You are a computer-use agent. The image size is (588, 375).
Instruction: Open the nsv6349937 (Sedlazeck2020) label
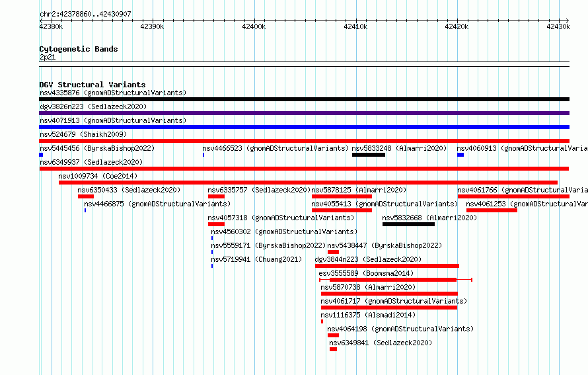[x=91, y=162]
